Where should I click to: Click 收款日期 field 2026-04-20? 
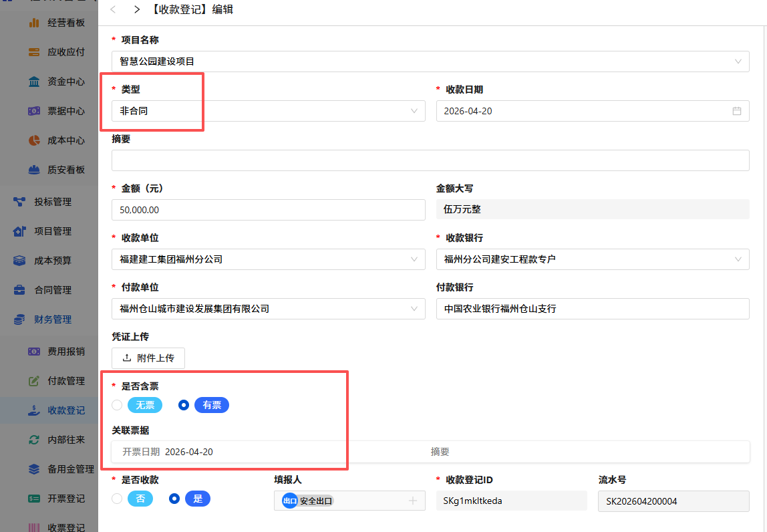coord(593,111)
